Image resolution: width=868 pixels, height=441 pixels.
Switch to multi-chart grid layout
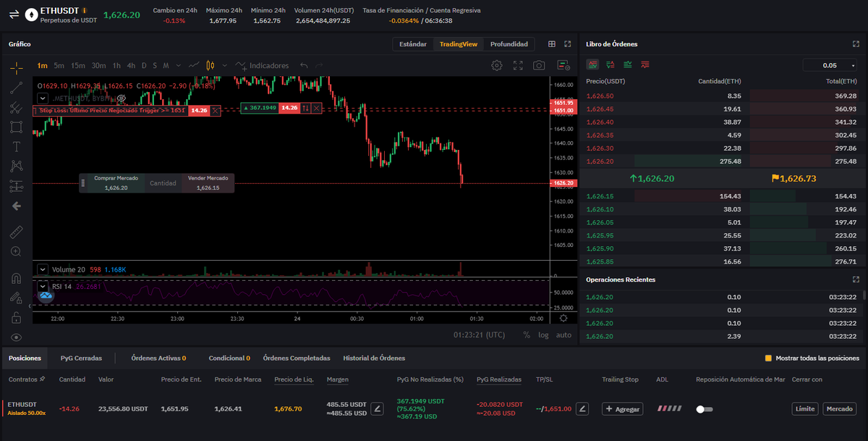(552, 44)
